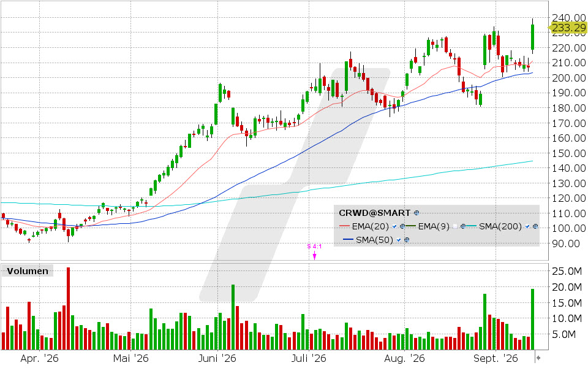Click the Juli '26 date axis label
This screenshot has height=368, width=588.
[x=309, y=358]
